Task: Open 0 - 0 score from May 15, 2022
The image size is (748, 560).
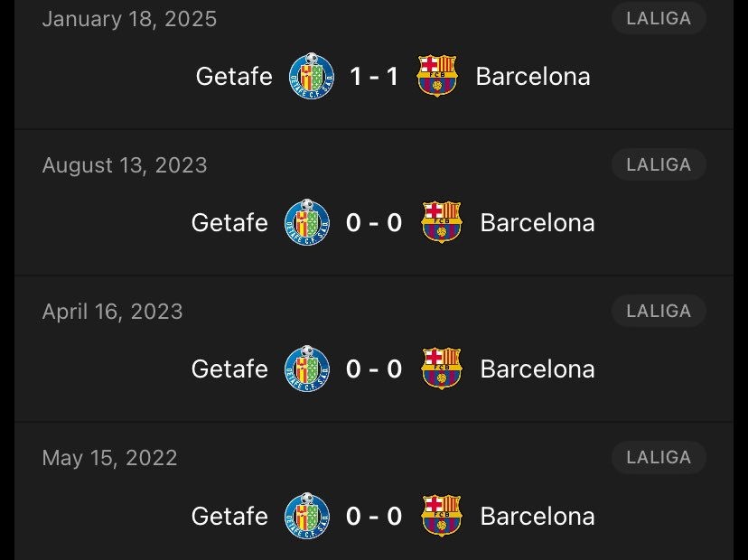Action: point(374,516)
